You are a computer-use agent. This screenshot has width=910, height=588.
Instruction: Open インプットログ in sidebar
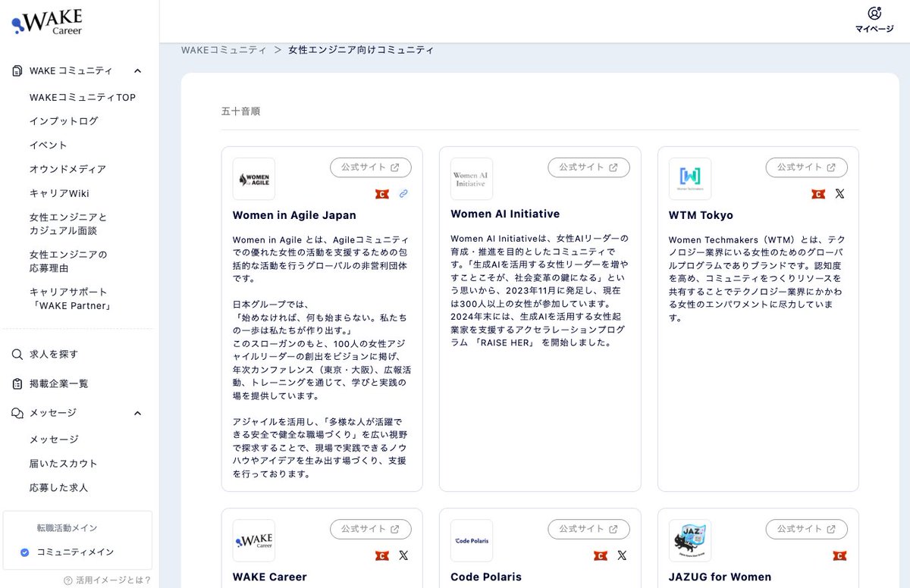pos(64,121)
